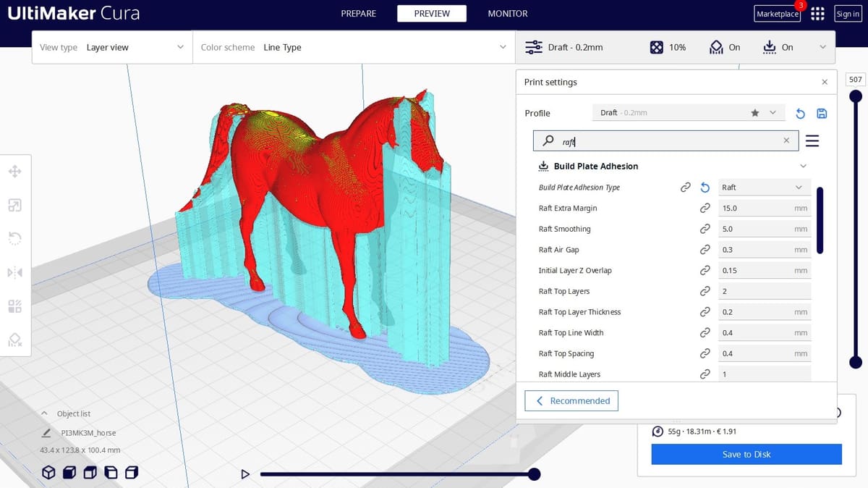Select PI3MK3M_horse in the object list

[x=88, y=433]
